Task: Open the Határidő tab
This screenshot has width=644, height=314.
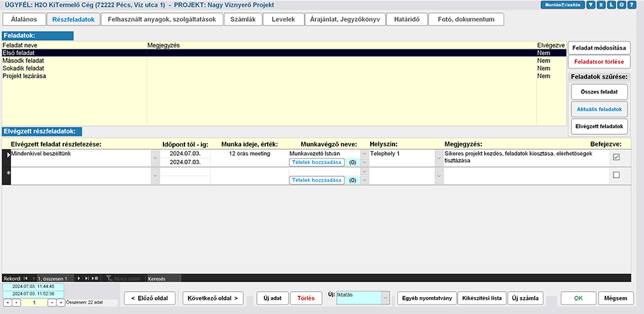Action: (x=407, y=19)
